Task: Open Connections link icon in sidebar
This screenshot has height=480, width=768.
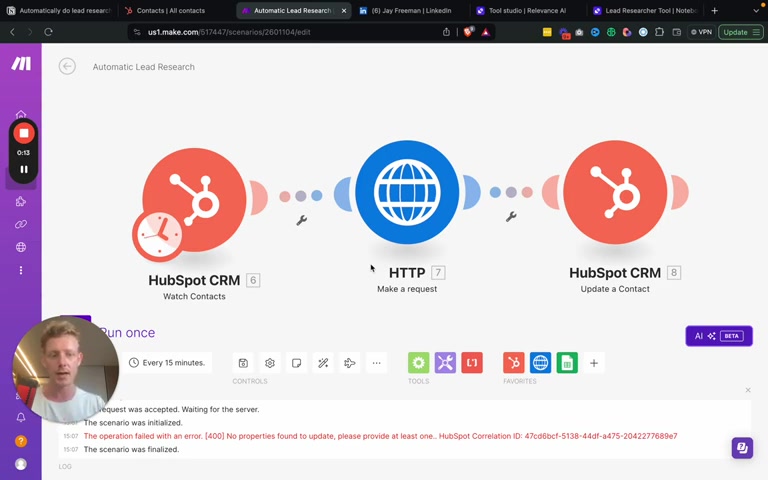Action: (x=21, y=224)
